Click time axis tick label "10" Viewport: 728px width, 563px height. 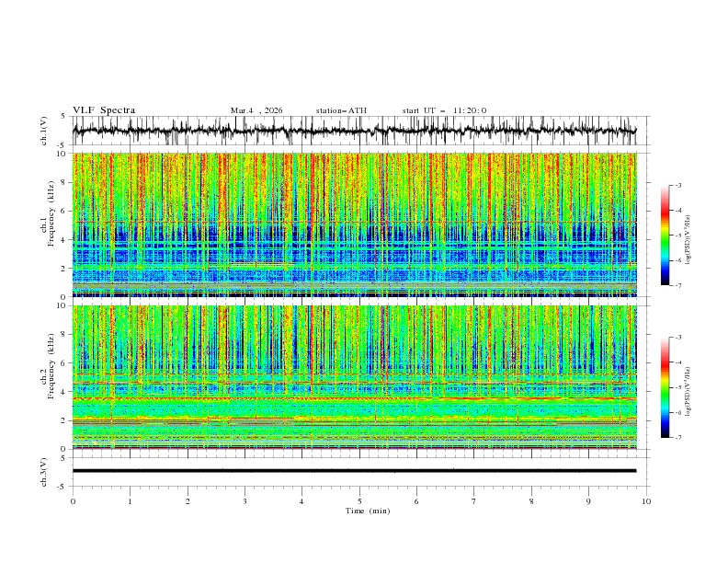coord(646,501)
